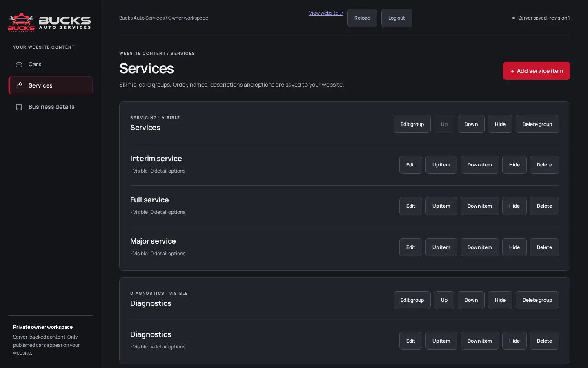
Task: Edit the Interim service item
Action: coord(411,165)
